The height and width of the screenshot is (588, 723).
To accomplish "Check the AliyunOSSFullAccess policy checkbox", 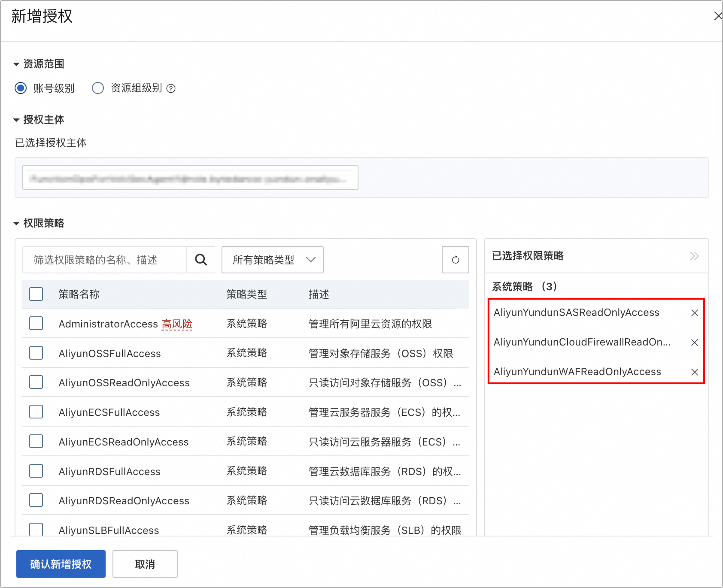I will click(36, 353).
